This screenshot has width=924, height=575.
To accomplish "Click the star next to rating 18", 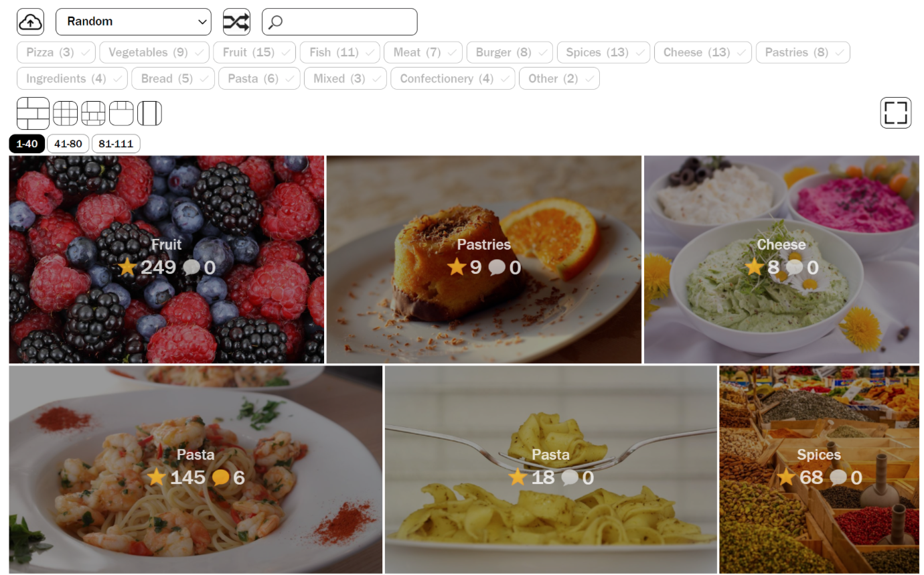I will click(x=518, y=477).
